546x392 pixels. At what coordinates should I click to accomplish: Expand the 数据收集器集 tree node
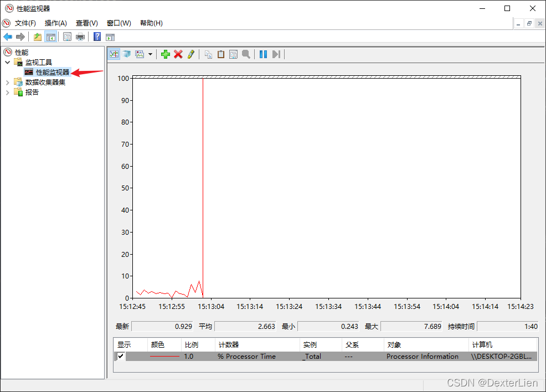point(7,82)
